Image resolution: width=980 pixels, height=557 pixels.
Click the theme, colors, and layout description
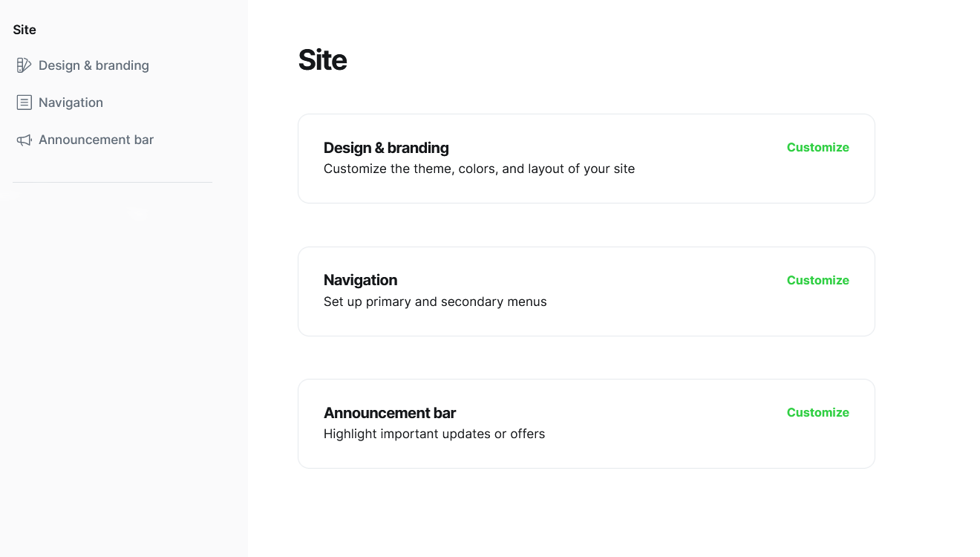pyautogui.click(x=479, y=169)
